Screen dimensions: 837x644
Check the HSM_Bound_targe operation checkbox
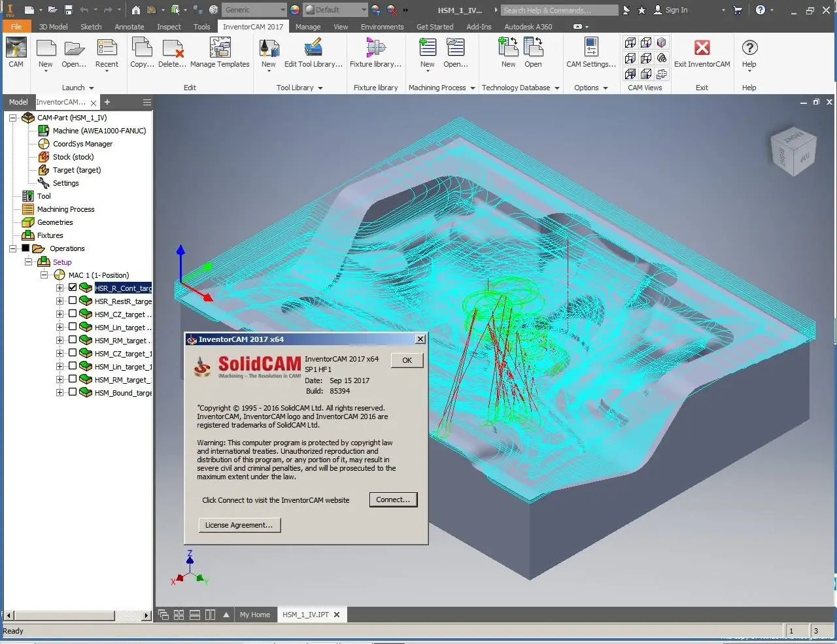73,392
